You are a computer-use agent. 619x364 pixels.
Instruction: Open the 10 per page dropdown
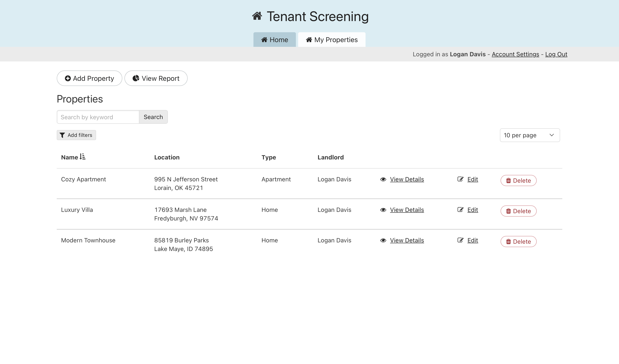tap(530, 135)
